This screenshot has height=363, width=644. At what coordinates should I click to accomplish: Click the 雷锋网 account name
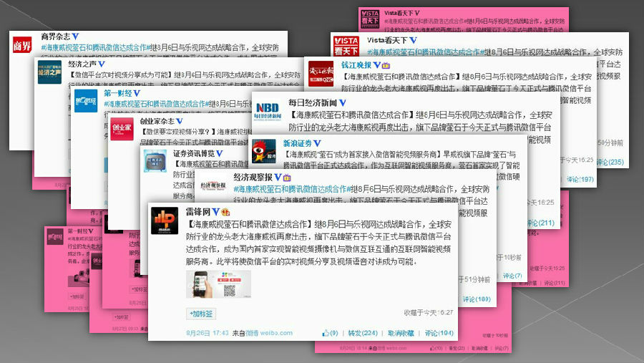(x=197, y=212)
